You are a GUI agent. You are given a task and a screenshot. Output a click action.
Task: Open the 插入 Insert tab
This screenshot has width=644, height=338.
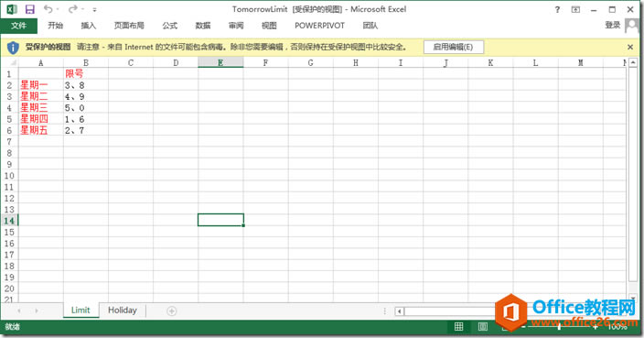(x=89, y=26)
